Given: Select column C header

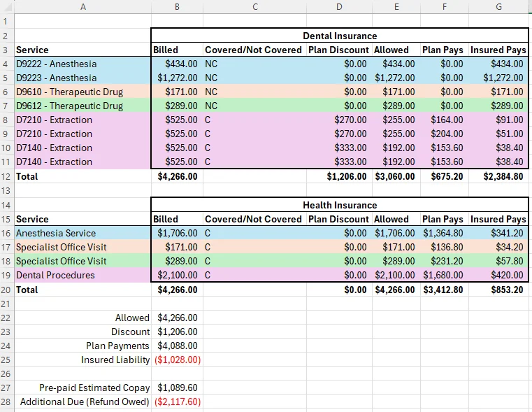Looking at the screenshot, I should click(x=254, y=7).
